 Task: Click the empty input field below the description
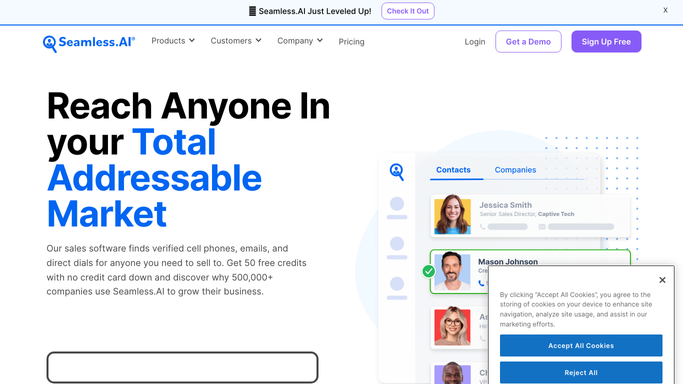[x=183, y=367]
